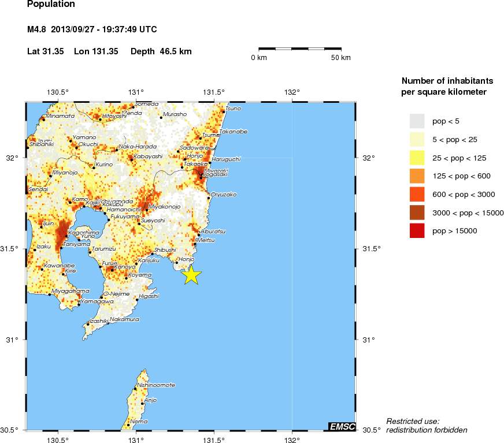The height and width of the screenshot is (443, 504).
Task: Select the 'Nishinoomote' label on the island
Action: [x=156, y=385]
